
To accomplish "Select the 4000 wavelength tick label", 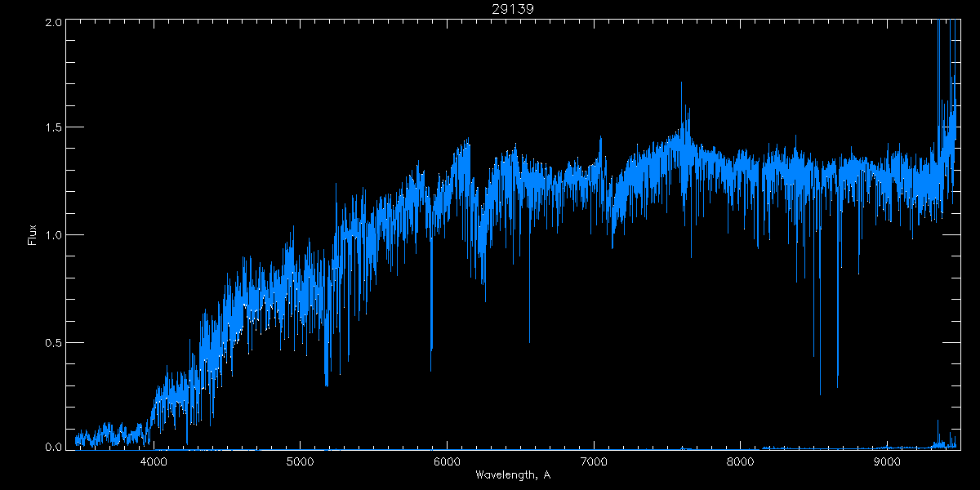I will click(x=154, y=461).
